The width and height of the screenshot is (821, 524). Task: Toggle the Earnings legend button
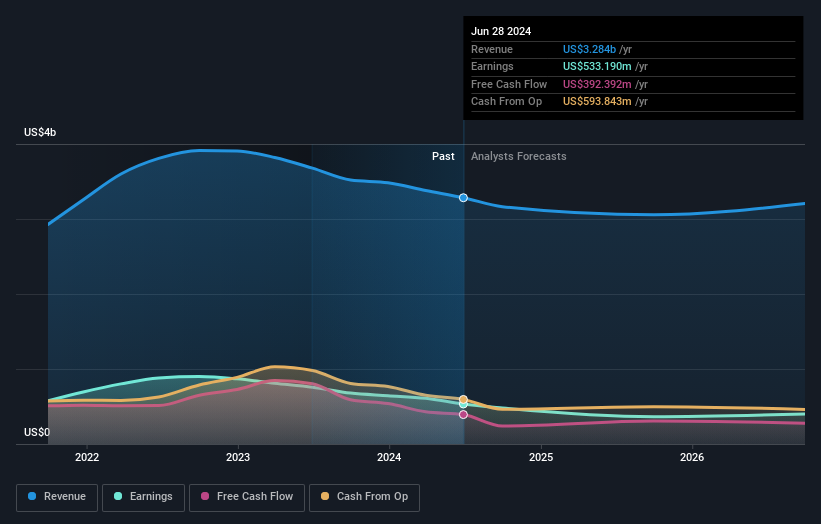click(143, 497)
